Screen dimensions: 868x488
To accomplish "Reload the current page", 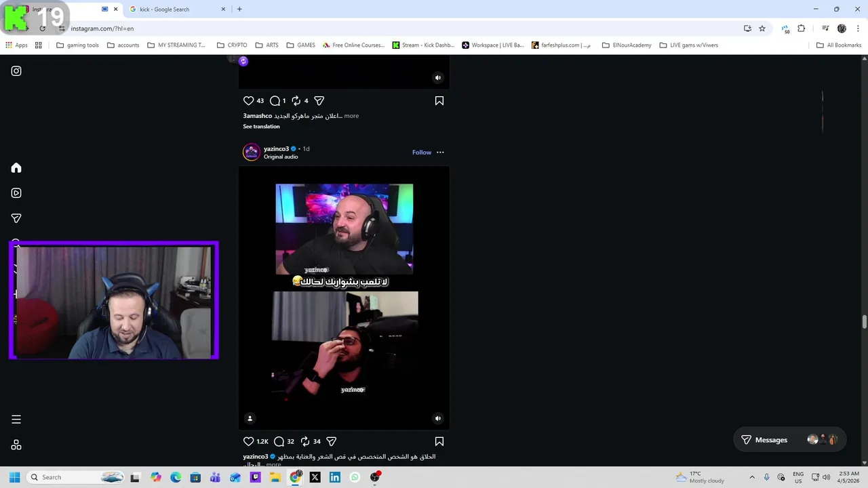I will [x=42, y=28].
